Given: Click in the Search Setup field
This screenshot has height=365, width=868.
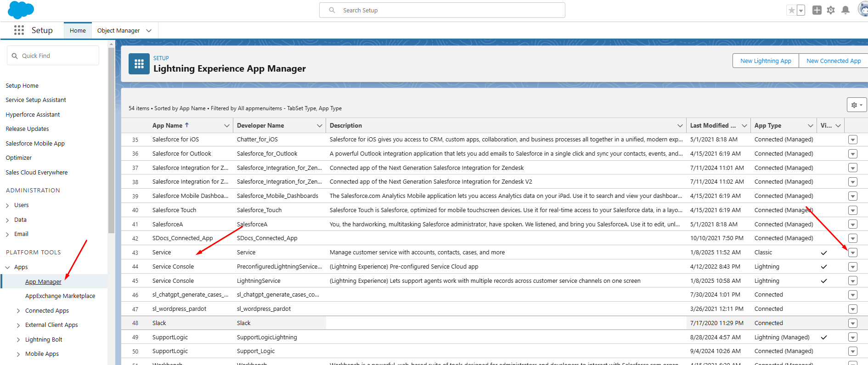Looking at the screenshot, I should [442, 10].
